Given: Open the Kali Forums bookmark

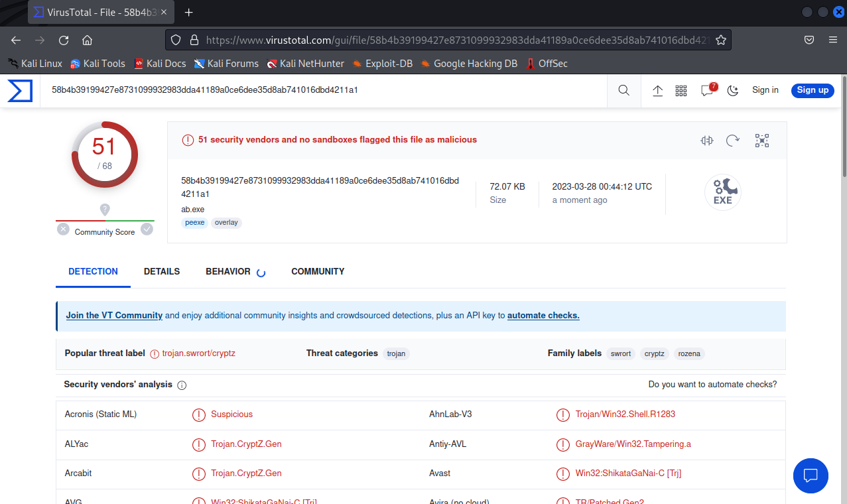Looking at the screenshot, I should pos(226,64).
